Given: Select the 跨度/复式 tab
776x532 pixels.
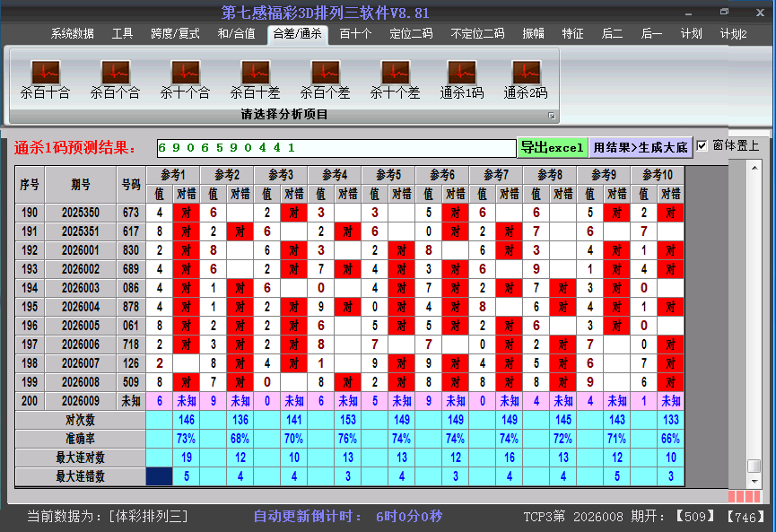Looking at the screenshot, I should 175,34.
